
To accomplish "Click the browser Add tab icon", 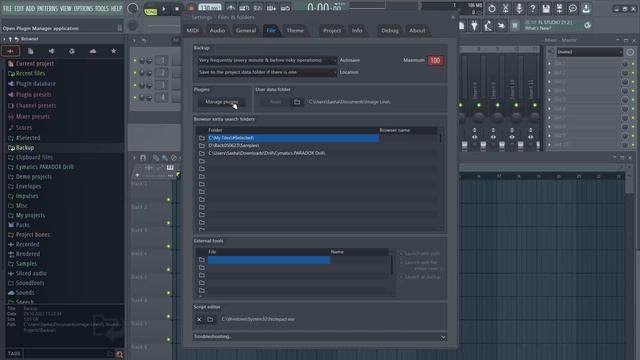I will pos(10,51).
